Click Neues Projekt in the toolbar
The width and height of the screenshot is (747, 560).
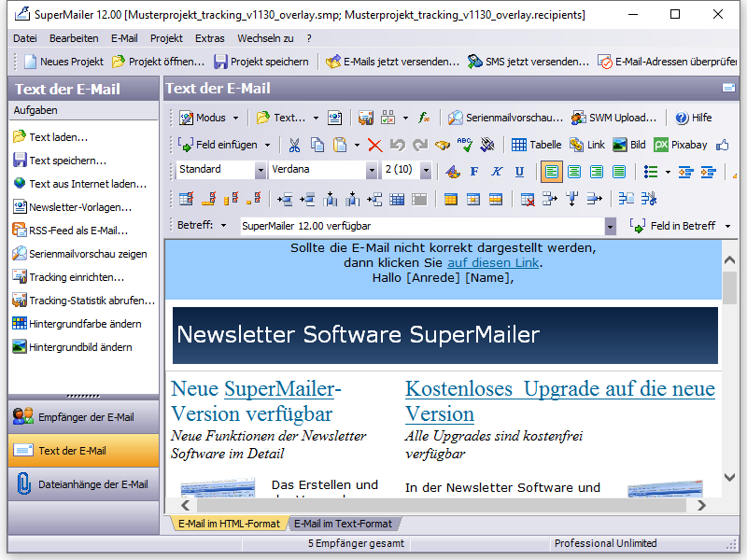coord(63,62)
